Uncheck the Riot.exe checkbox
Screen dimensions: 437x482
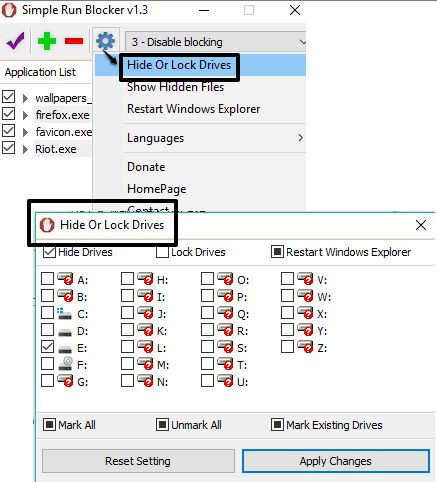click(9, 148)
